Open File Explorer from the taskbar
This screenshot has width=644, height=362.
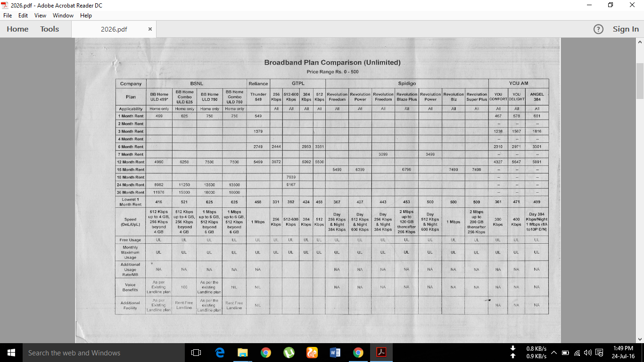point(242,353)
